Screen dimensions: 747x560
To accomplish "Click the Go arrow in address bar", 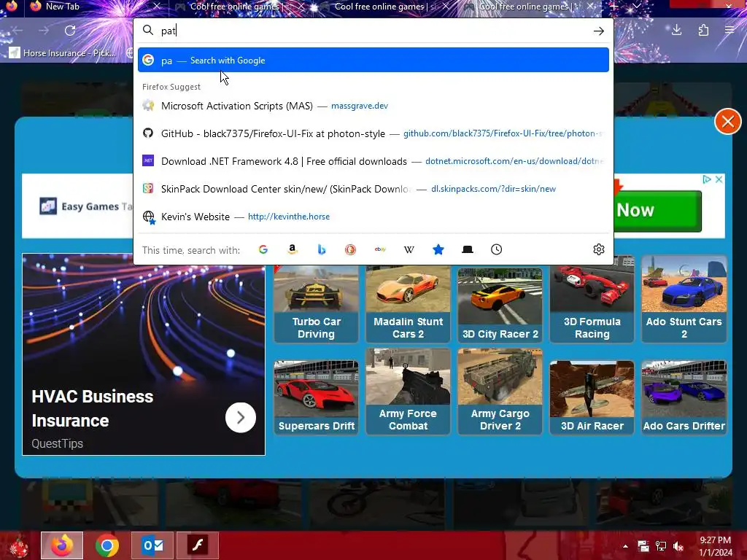I will (x=598, y=31).
